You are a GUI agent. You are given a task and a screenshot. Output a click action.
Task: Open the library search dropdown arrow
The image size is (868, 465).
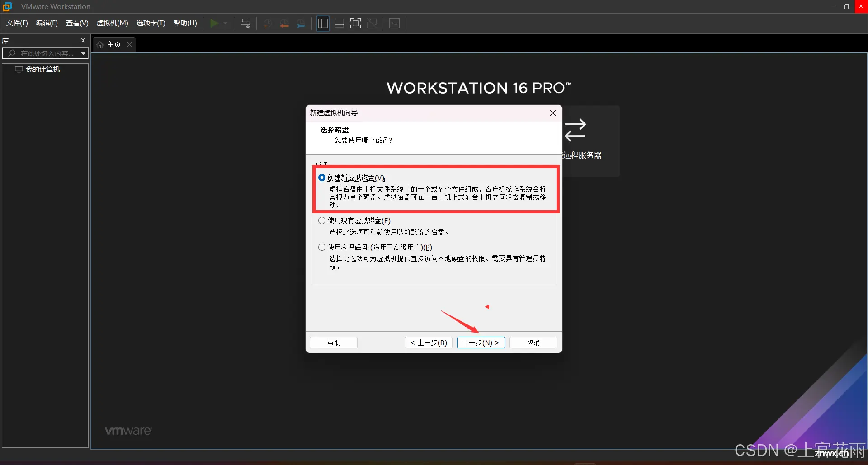[83, 53]
